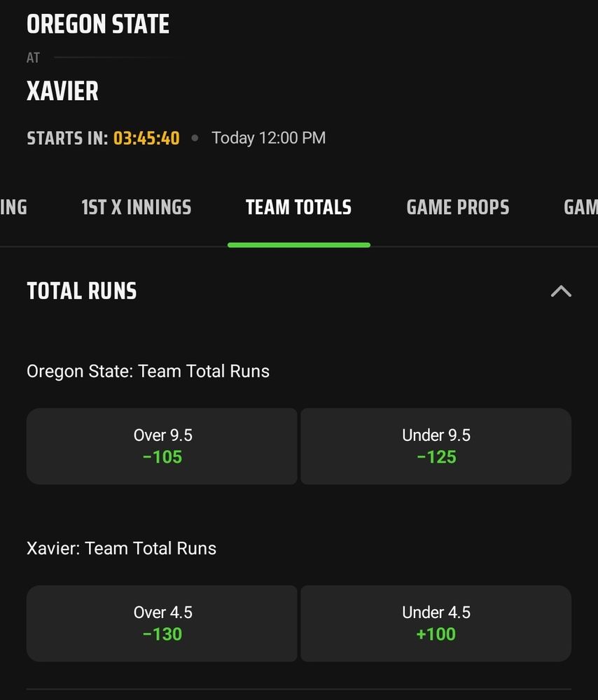Open the GAME PROPS tab
The height and width of the screenshot is (700, 598).
click(458, 207)
